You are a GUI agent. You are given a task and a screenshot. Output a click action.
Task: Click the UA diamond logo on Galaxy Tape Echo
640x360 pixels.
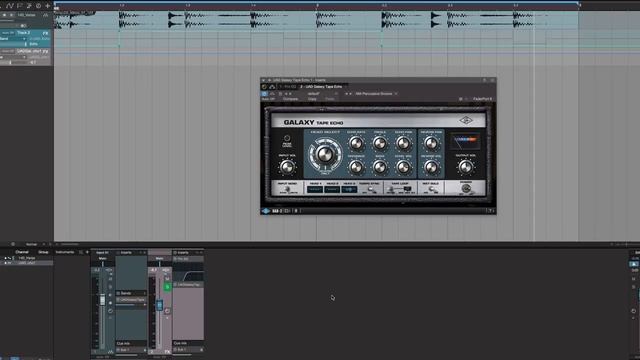pos(466,120)
